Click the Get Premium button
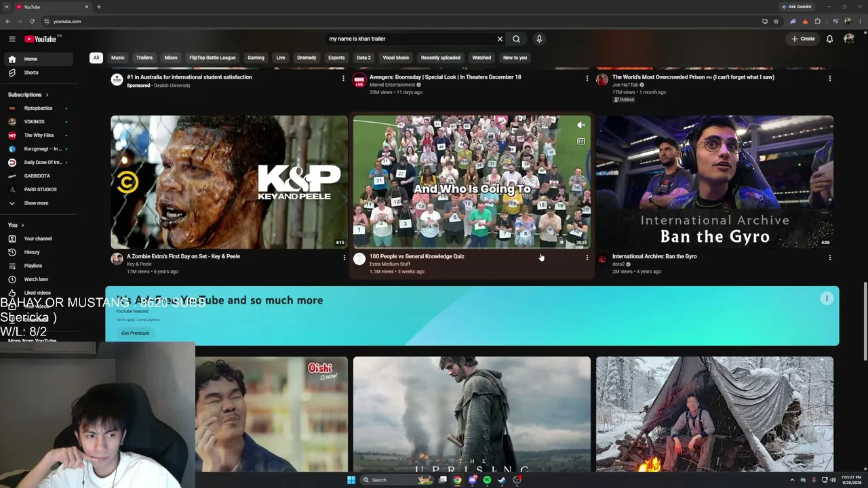This screenshot has width=868, height=488. (x=135, y=333)
